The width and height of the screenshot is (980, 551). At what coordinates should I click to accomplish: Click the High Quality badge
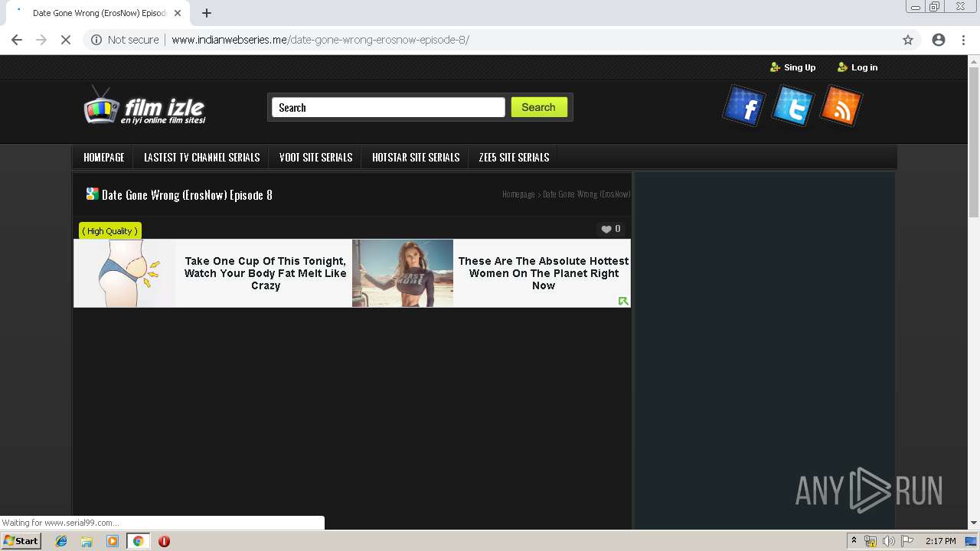[110, 231]
